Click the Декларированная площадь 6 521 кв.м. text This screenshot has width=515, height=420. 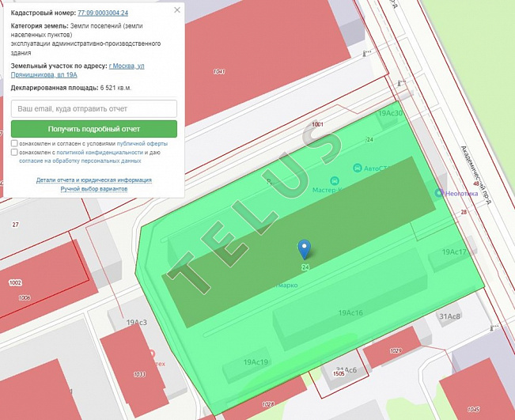[x=71, y=88]
